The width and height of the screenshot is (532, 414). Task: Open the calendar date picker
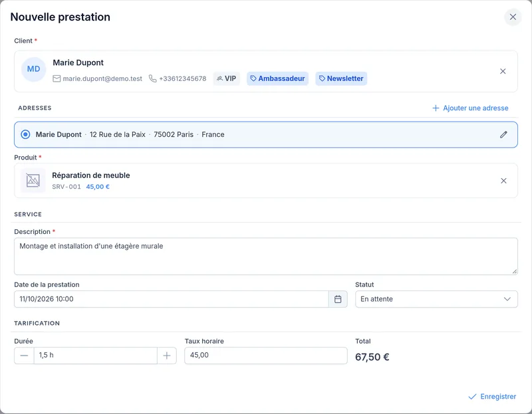tap(338, 299)
